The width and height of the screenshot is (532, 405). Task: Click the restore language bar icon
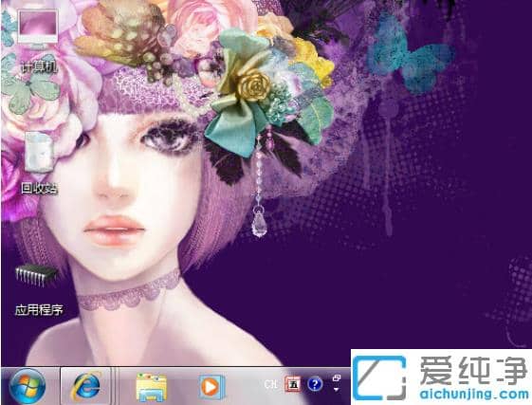337,377
